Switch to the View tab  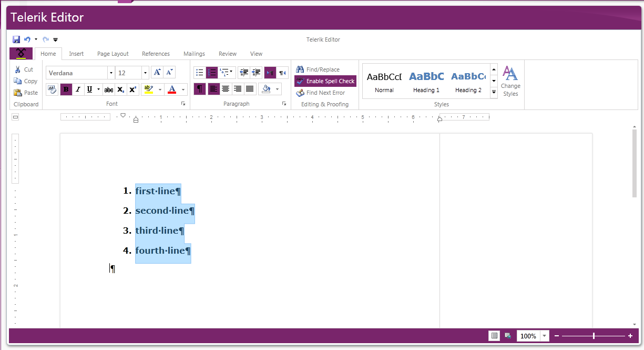pos(256,54)
